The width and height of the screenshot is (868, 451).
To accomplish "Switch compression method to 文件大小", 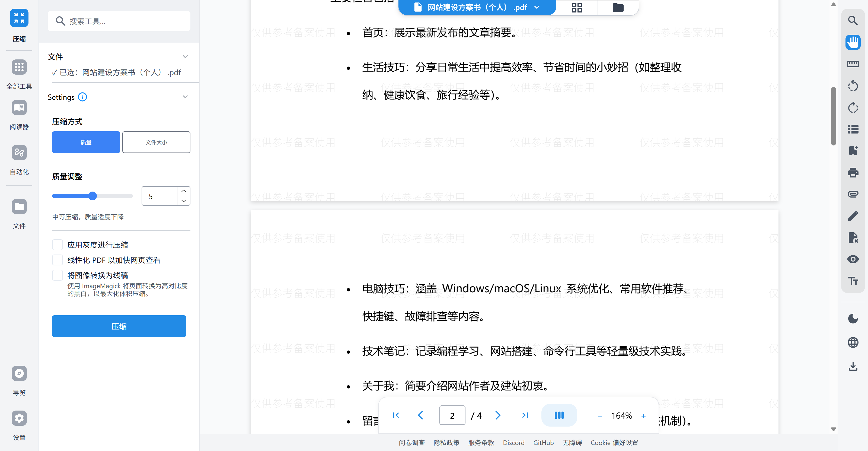I will pyautogui.click(x=156, y=142).
